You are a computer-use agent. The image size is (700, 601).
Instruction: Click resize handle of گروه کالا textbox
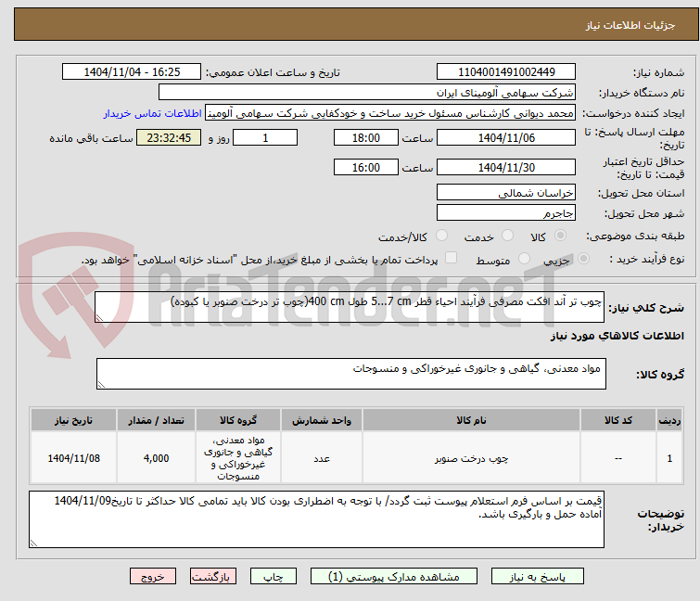coord(101,385)
